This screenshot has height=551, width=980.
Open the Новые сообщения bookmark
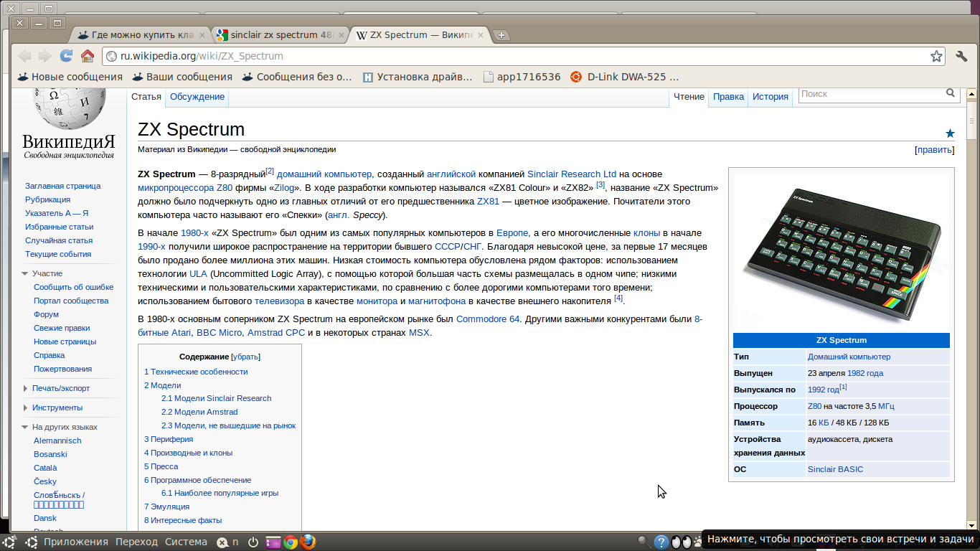[x=70, y=77]
